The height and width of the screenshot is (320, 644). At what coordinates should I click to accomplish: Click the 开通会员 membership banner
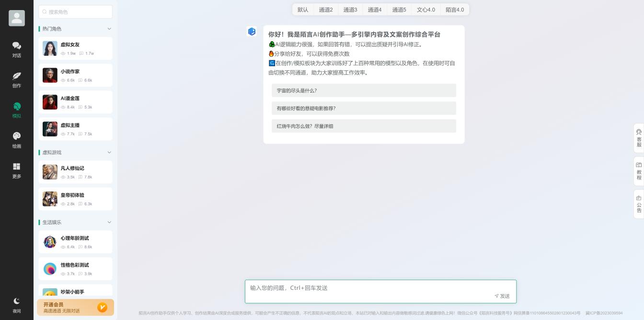pos(75,308)
